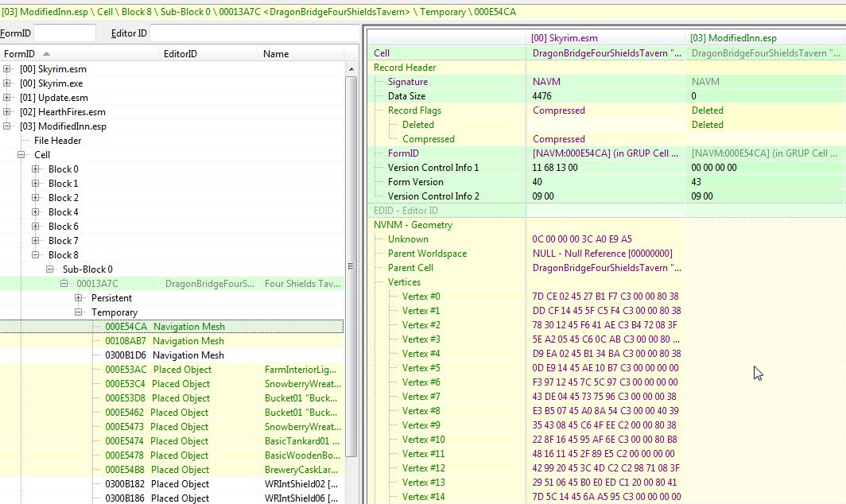Screen dimensions: 846x504
Task: Collapse the [03] ModifiedInn.esp tree node
Action: pos(6,126)
